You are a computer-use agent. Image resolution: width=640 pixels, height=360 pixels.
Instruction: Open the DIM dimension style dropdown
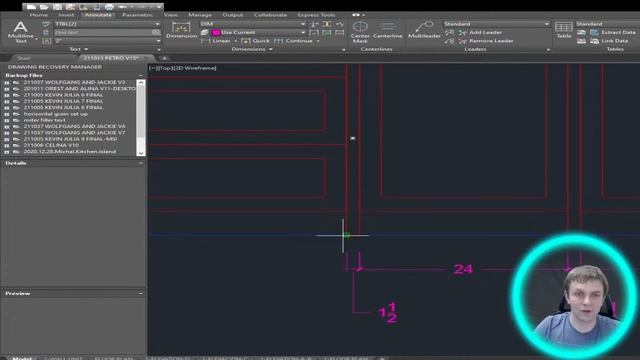pos(303,24)
